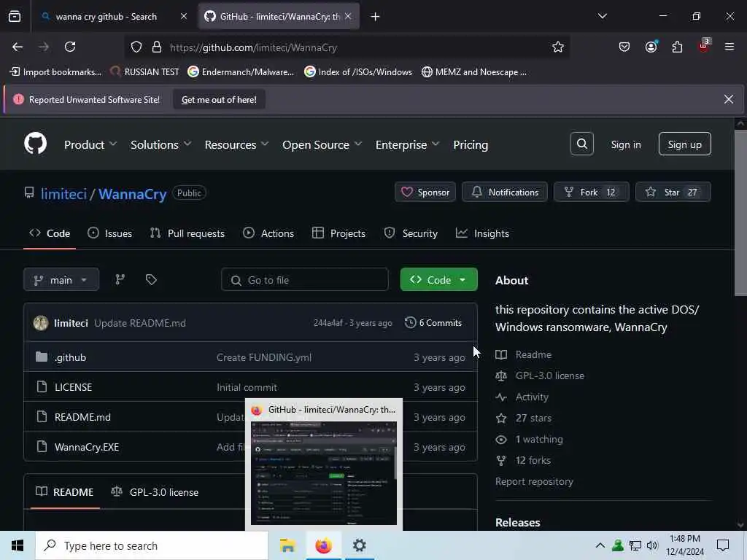This screenshot has height=560, width=747.
Task: Reload the page with refresh icon
Action: click(70, 47)
